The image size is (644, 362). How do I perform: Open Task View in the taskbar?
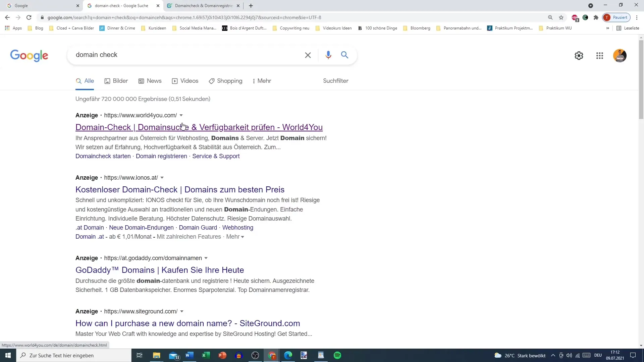(140, 355)
